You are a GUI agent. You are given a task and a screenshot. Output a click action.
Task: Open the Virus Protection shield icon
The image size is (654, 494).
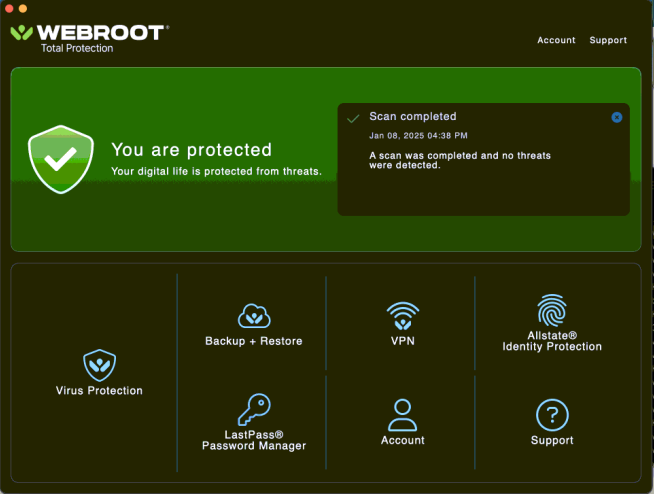[x=99, y=365]
